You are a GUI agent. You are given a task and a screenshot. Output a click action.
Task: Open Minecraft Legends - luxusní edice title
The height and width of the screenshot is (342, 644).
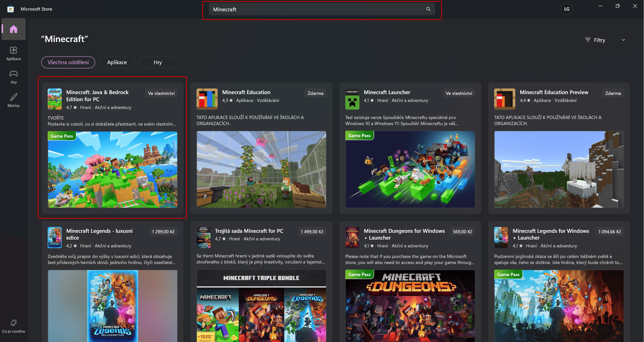tap(99, 234)
